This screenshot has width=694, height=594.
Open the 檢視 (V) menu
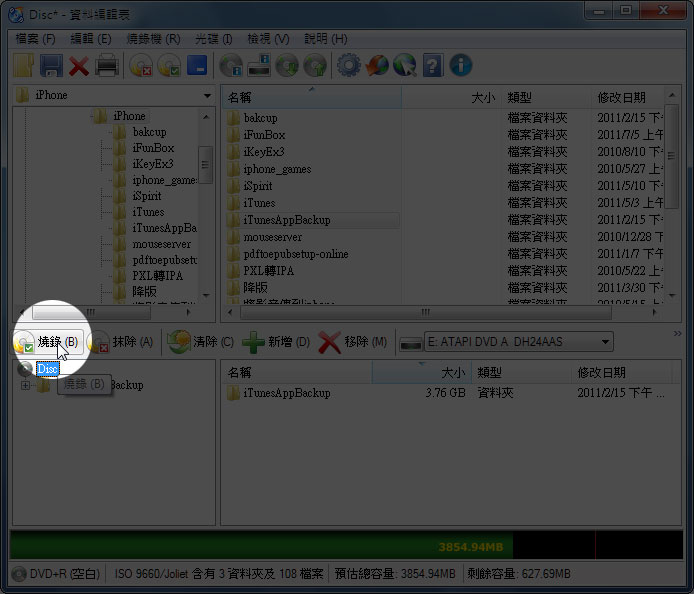(x=268, y=39)
